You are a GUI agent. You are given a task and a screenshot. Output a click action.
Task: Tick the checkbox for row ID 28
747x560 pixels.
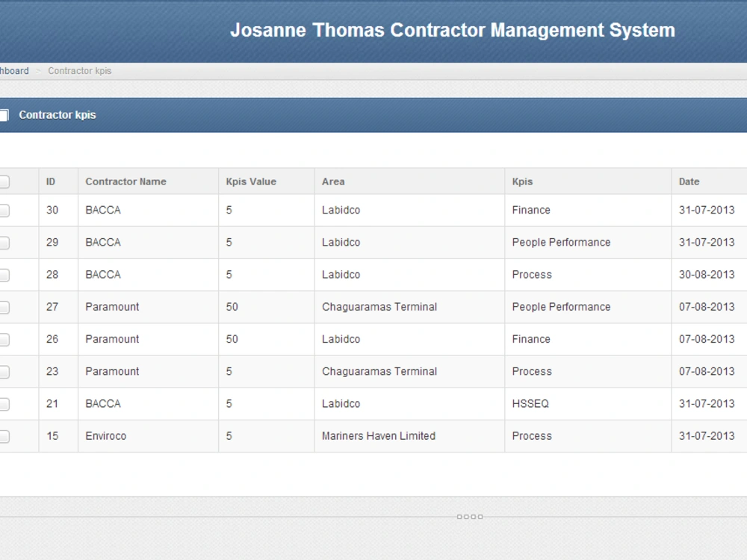(4, 275)
